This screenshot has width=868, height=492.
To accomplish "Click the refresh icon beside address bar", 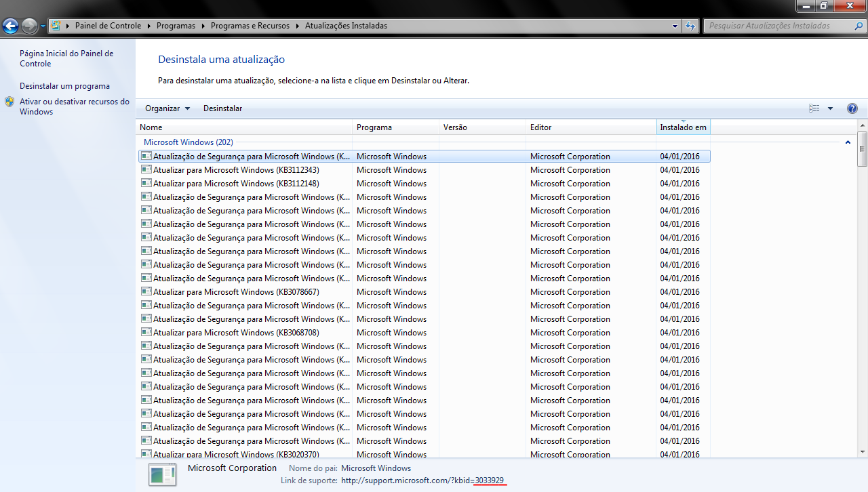I will [x=690, y=26].
